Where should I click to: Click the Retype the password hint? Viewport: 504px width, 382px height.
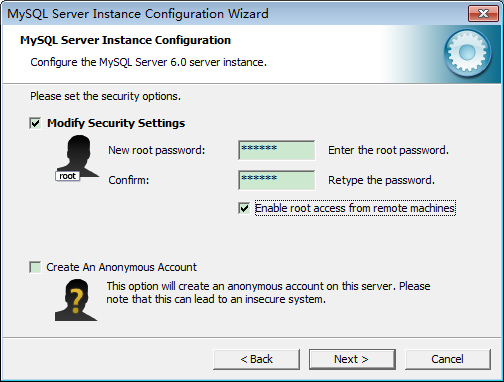point(382,180)
